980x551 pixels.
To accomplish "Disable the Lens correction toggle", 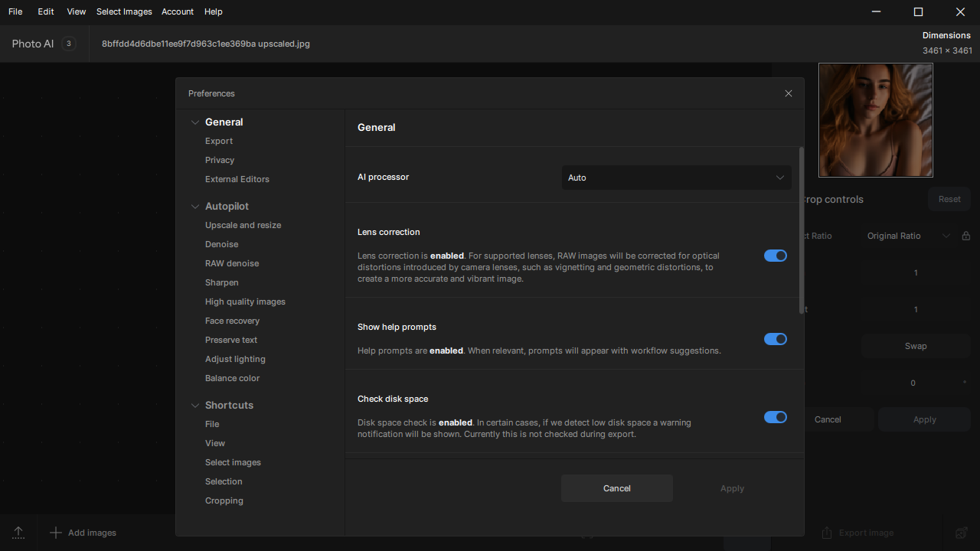I will (x=776, y=256).
